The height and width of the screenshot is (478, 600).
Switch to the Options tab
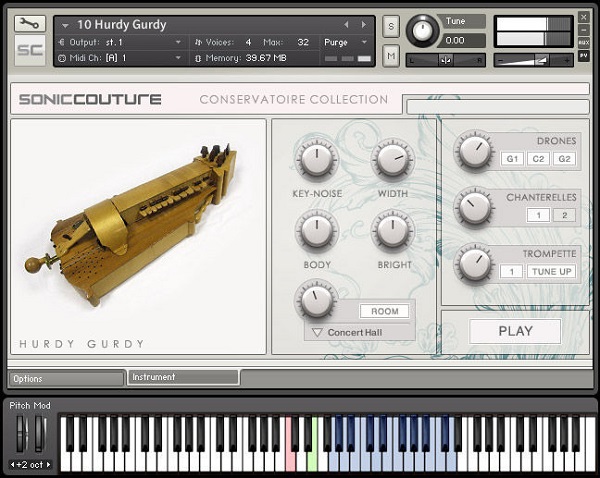tap(66, 379)
